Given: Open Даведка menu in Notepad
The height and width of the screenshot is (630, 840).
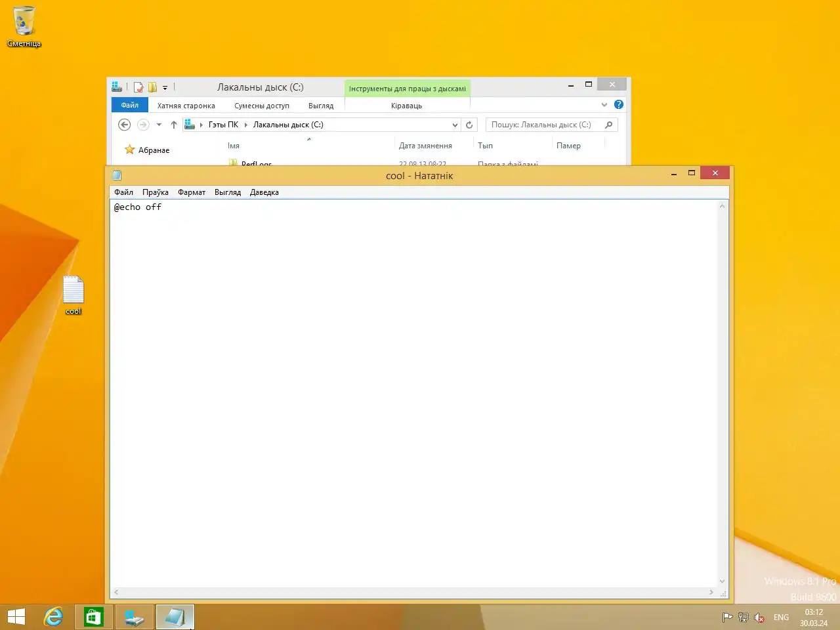Looking at the screenshot, I should click(x=264, y=192).
